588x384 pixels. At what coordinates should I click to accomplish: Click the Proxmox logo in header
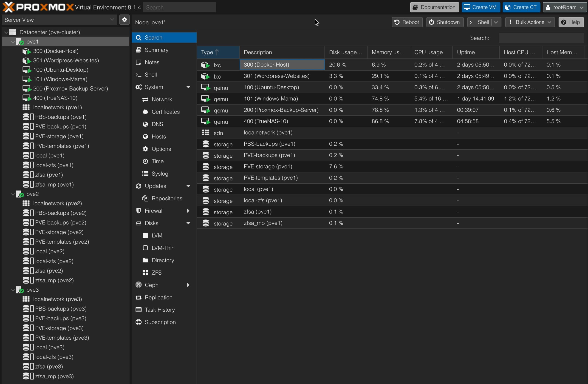point(38,7)
